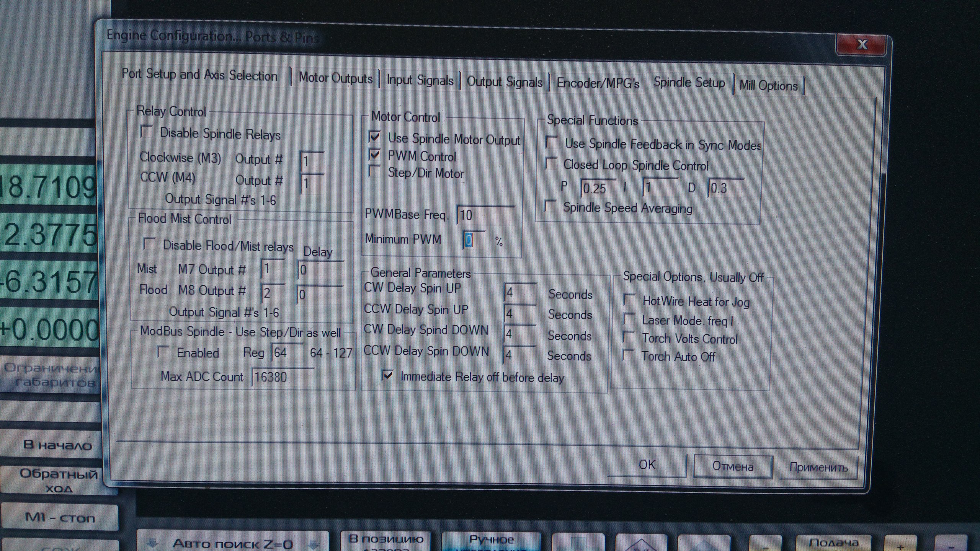Toggle Disable Spindle Relays checkbox
Screen dimensions: 980x551
(x=147, y=132)
